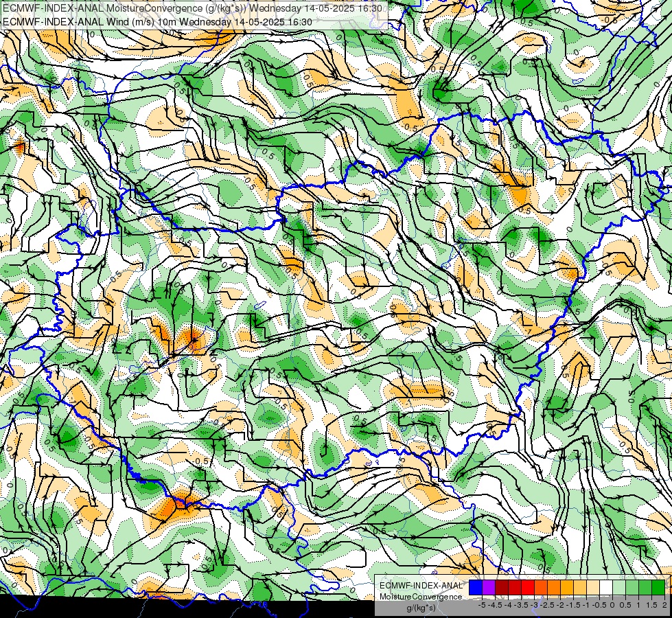Select the purple legend color swatch
The height and width of the screenshot is (618, 672).
(x=489, y=588)
